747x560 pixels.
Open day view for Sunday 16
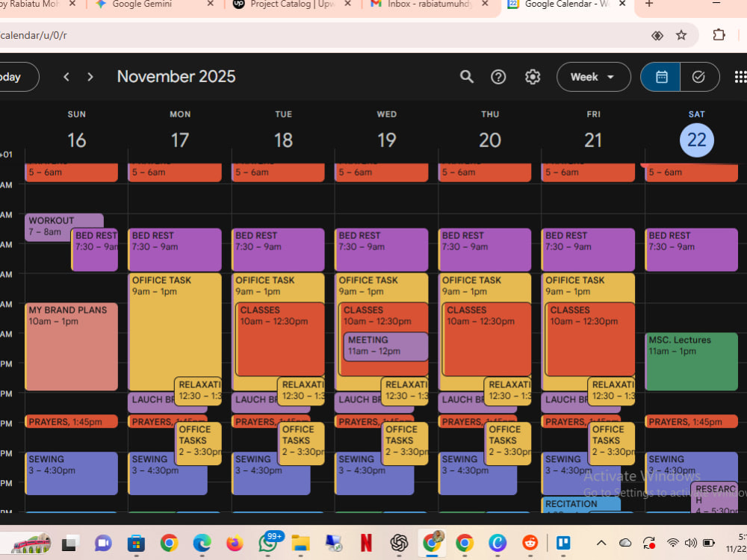[x=77, y=140]
